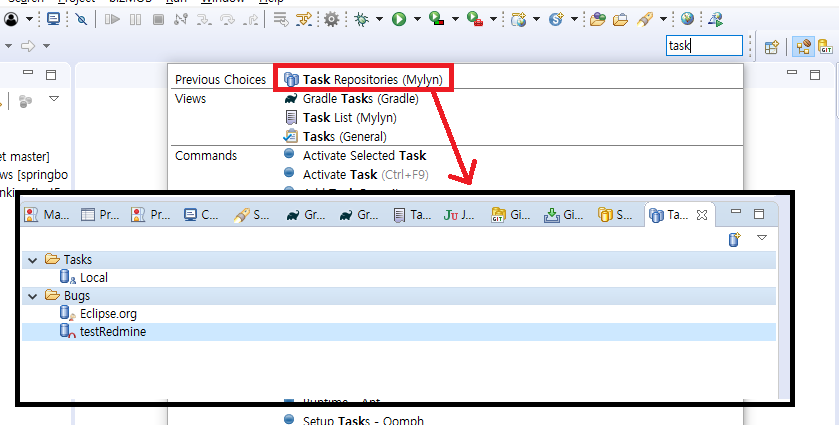
Task: Click the Open Type folder icon
Action: pos(597,20)
